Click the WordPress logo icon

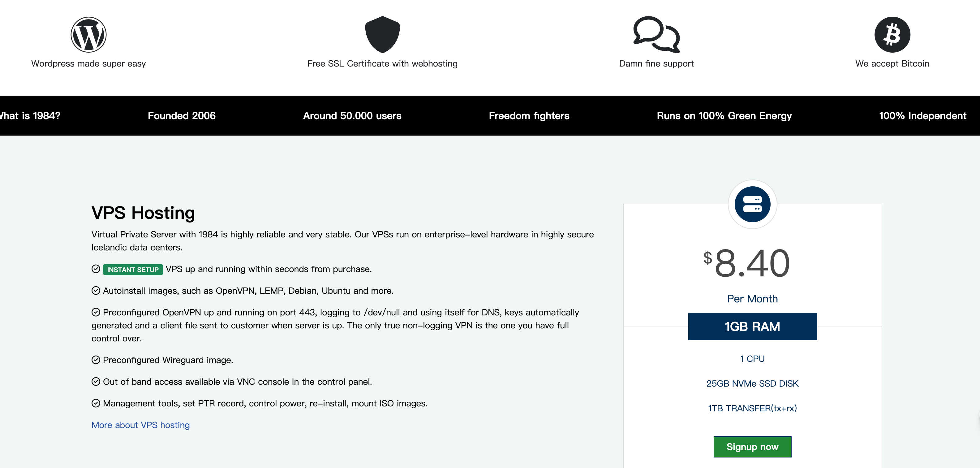tap(88, 35)
